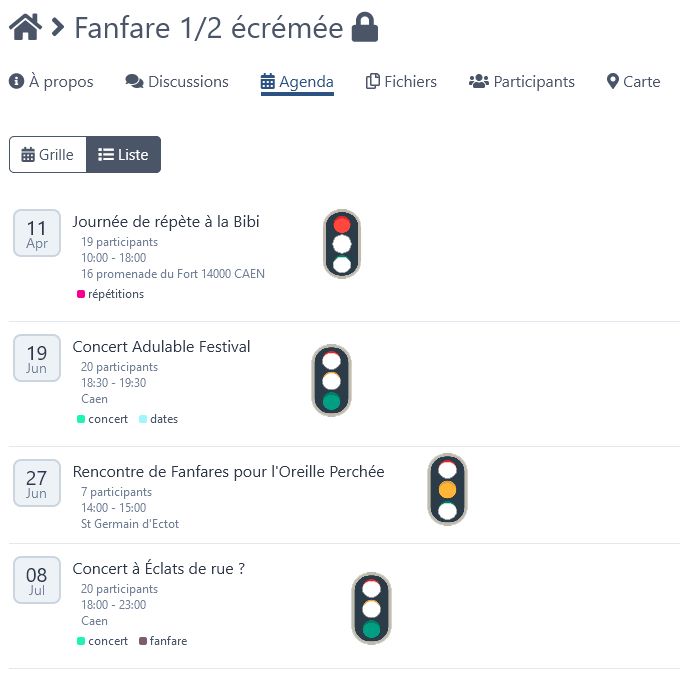The width and height of the screenshot is (680, 676).
Task: Click the pink répétitions tag
Action: pyautogui.click(x=111, y=294)
